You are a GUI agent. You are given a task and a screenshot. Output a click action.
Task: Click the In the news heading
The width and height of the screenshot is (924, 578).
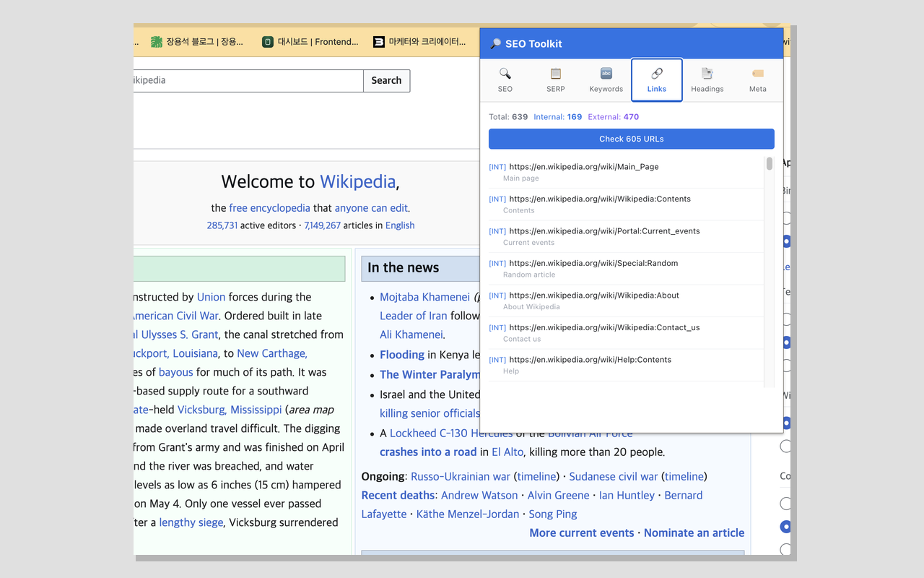tap(404, 267)
